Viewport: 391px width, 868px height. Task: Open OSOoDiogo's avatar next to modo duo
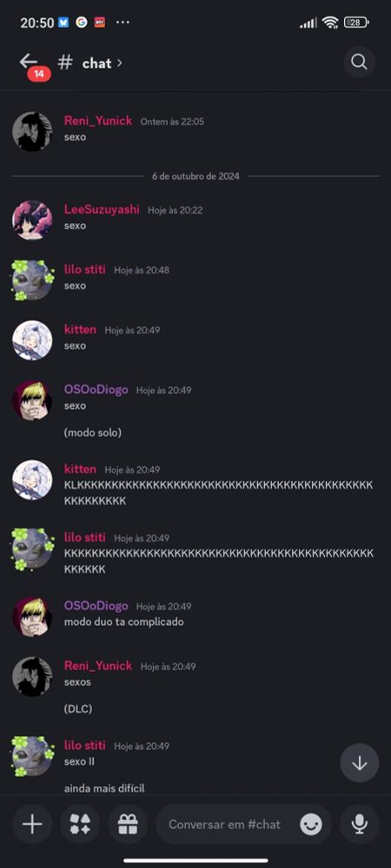[32, 615]
